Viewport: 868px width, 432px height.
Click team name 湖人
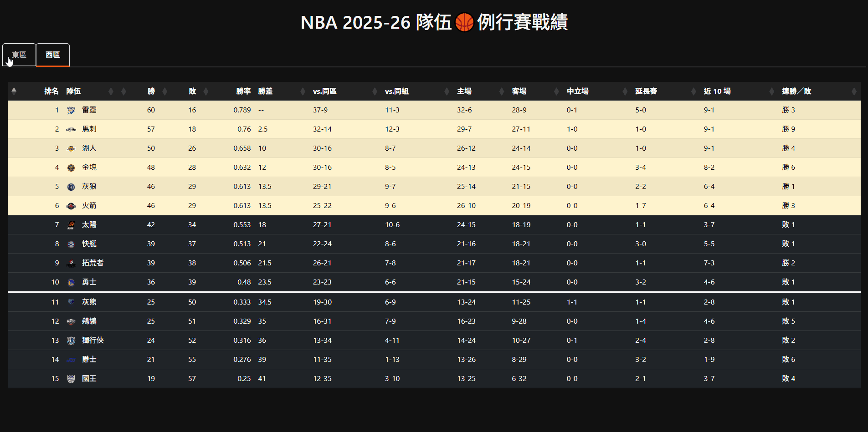(89, 148)
